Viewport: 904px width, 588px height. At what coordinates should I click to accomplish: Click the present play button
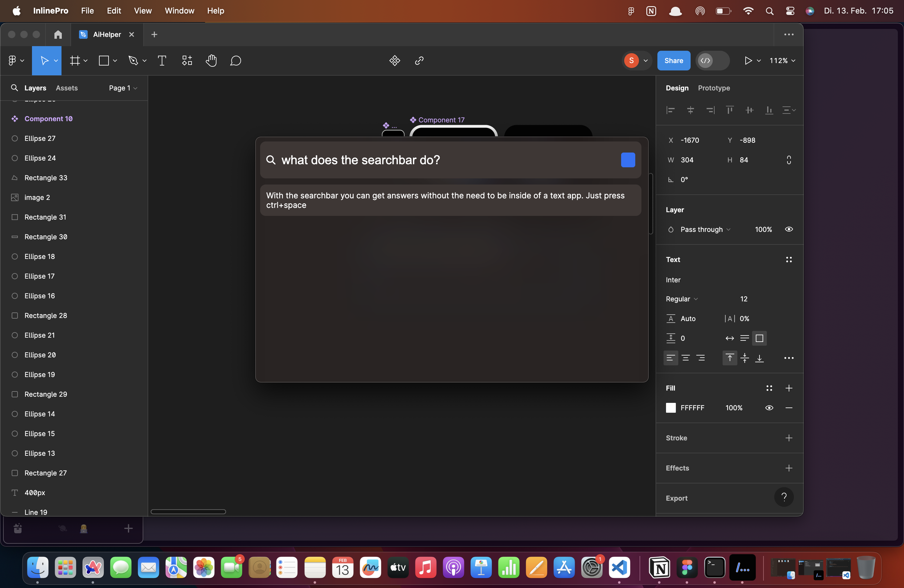click(747, 61)
